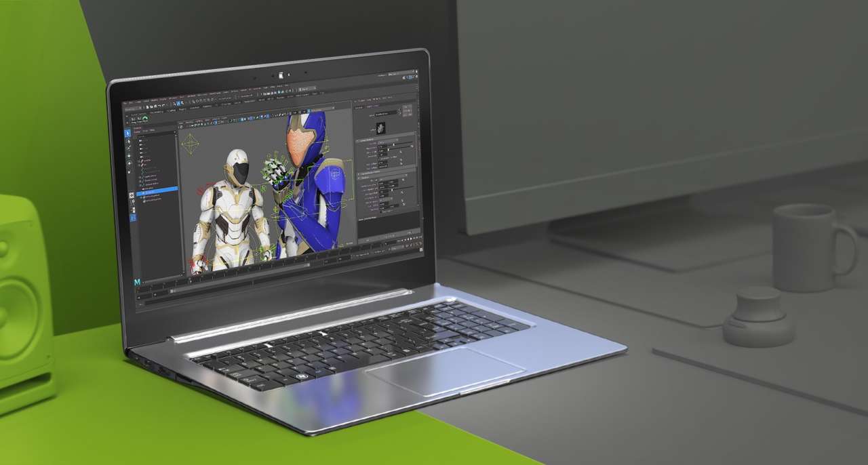Select the yellow diamond control in viewport
The height and width of the screenshot is (465, 868).
(190, 144)
